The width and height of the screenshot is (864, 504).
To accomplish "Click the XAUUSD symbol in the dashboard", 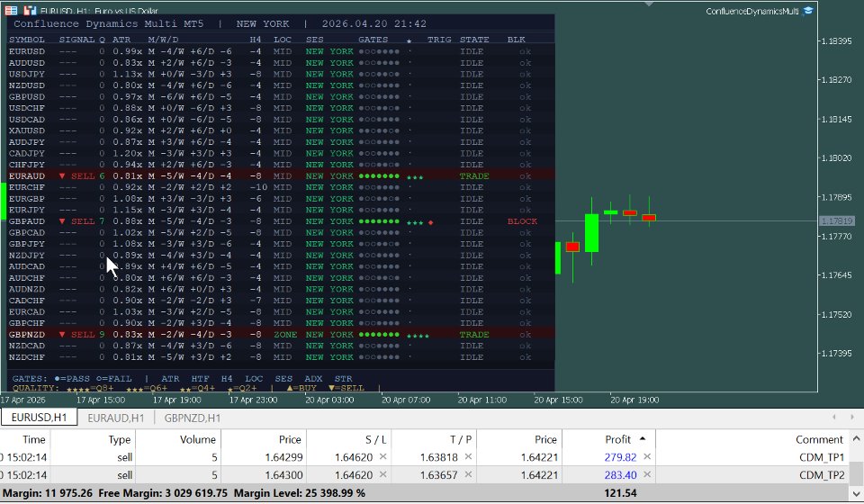I will pyautogui.click(x=27, y=130).
